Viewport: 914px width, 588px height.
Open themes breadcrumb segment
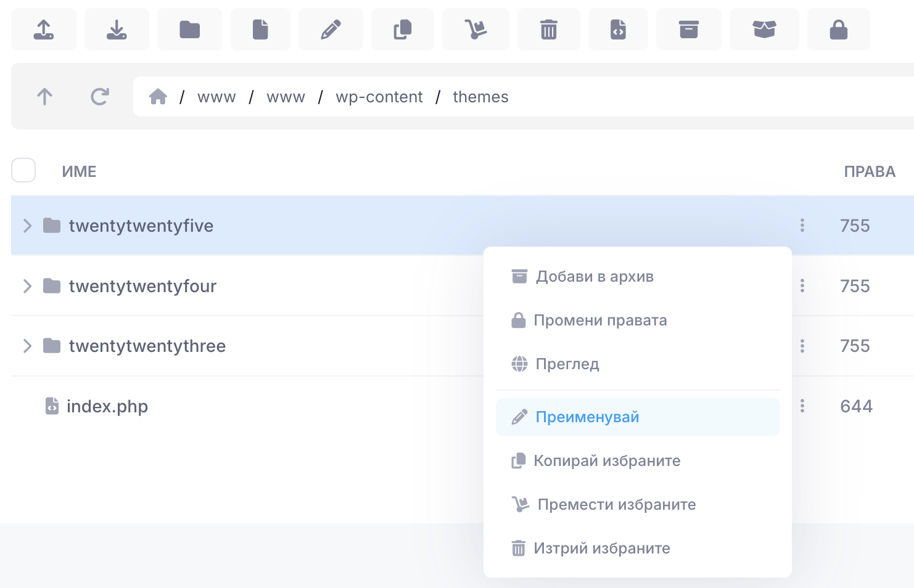point(480,97)
